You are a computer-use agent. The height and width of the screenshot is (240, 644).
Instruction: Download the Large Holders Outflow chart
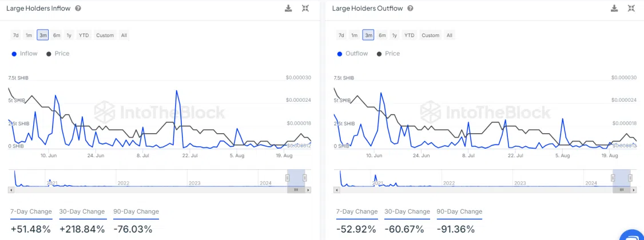pos(614,8)
